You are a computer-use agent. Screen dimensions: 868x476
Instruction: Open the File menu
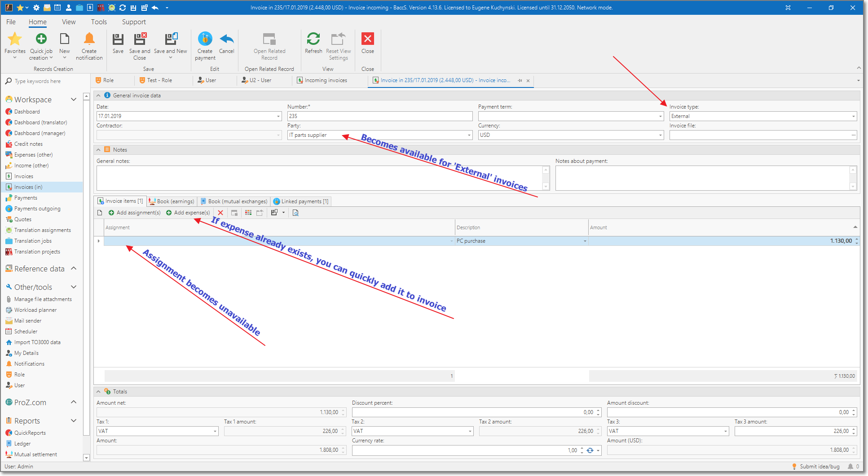(x=11, y=22)
